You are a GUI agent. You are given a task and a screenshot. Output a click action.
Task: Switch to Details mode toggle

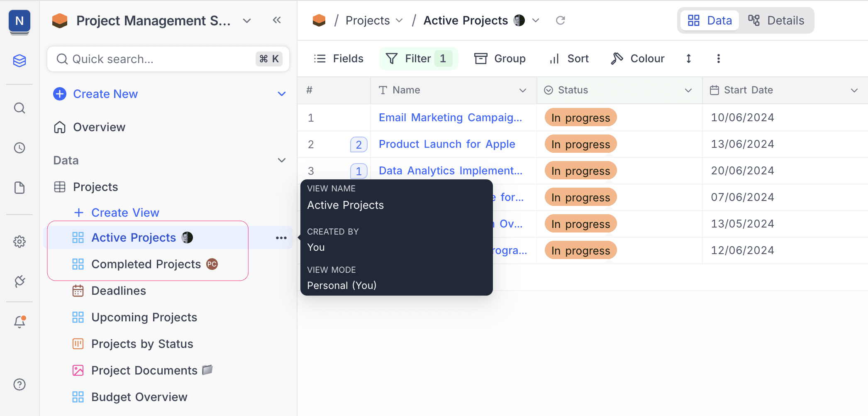coord(776,20)
